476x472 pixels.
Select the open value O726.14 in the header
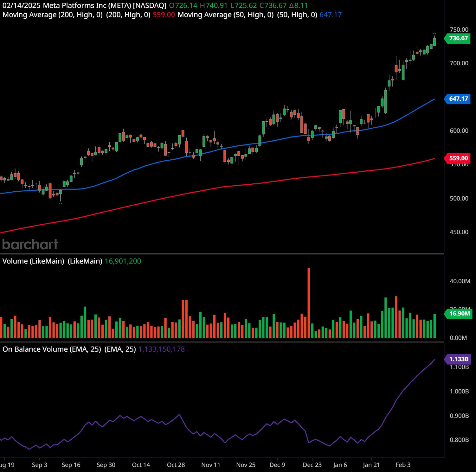tap(183, 5)
